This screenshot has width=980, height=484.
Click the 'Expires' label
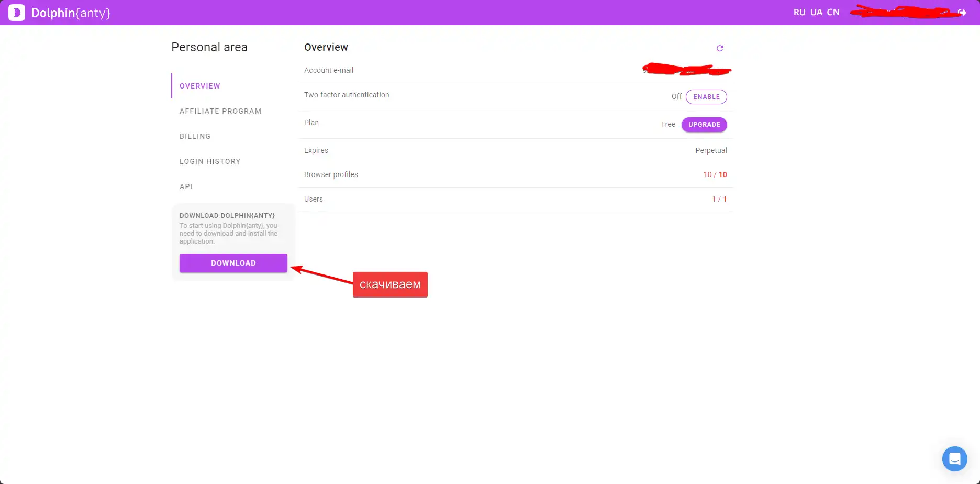(x=316, y=150)
